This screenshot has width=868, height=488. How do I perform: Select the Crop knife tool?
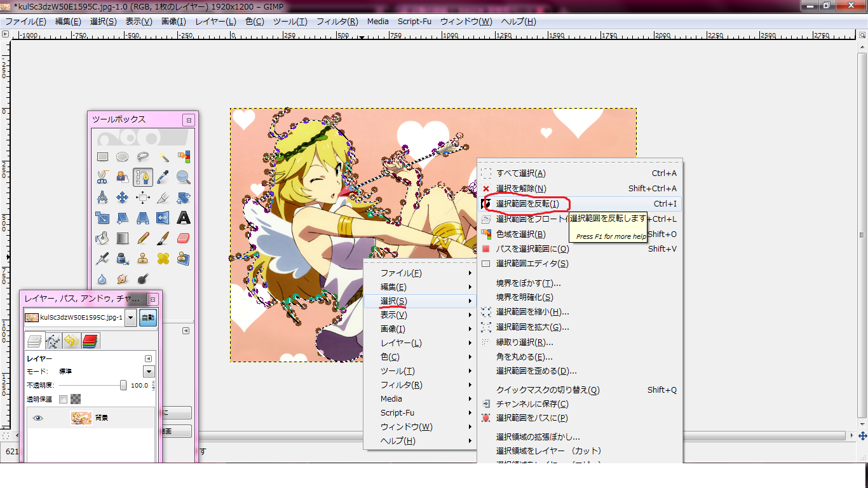(163, 197)
